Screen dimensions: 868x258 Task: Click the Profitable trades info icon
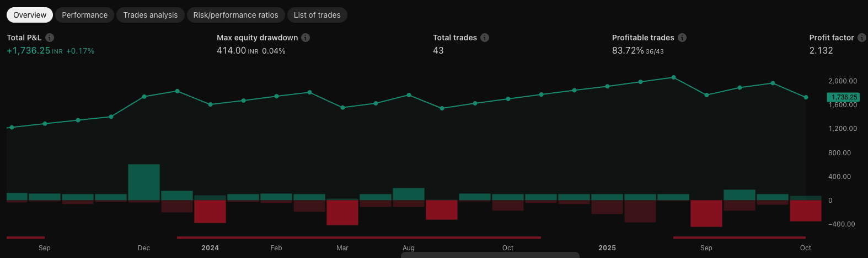pyautogui.click(x=682, y=38)
